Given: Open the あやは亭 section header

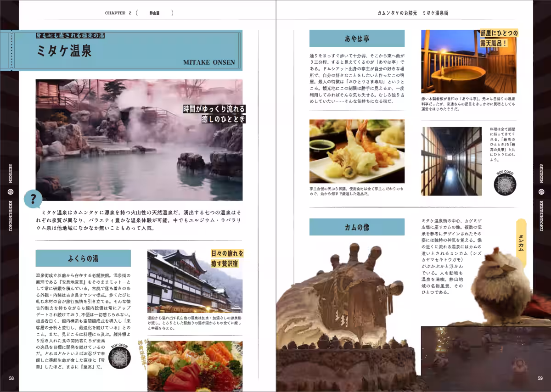Looking at the screenshot, I should (x=357, y=38).
